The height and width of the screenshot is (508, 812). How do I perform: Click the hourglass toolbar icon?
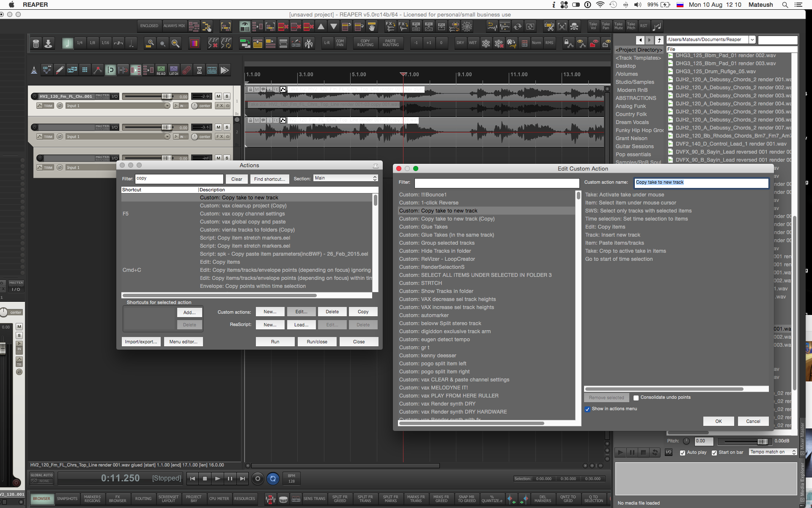point(199,70)
